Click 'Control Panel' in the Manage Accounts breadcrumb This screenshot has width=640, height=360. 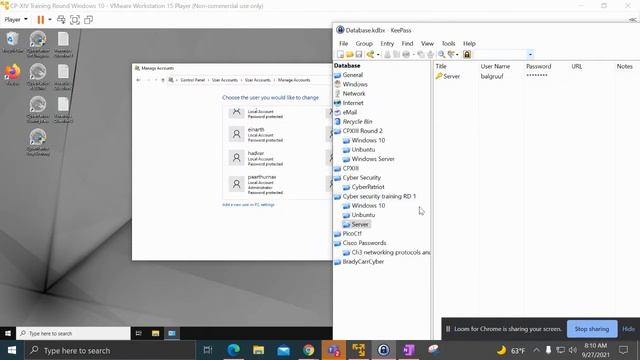point(193,80)
